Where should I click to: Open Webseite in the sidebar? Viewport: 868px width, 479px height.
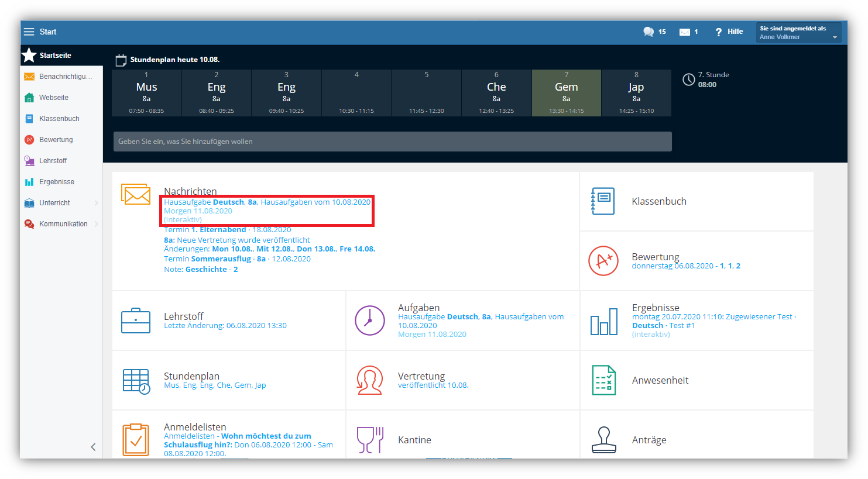61,98
